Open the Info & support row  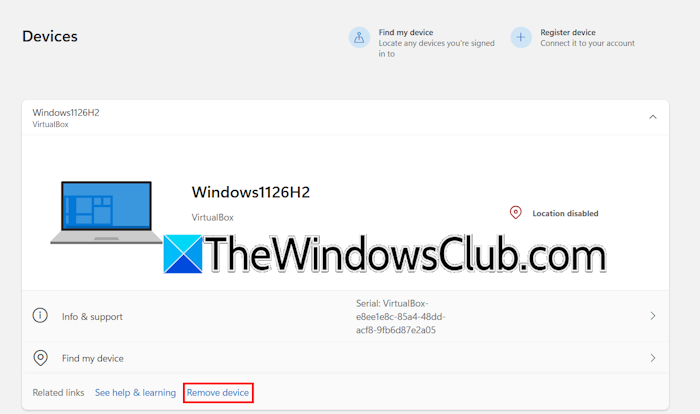(345, 316)
